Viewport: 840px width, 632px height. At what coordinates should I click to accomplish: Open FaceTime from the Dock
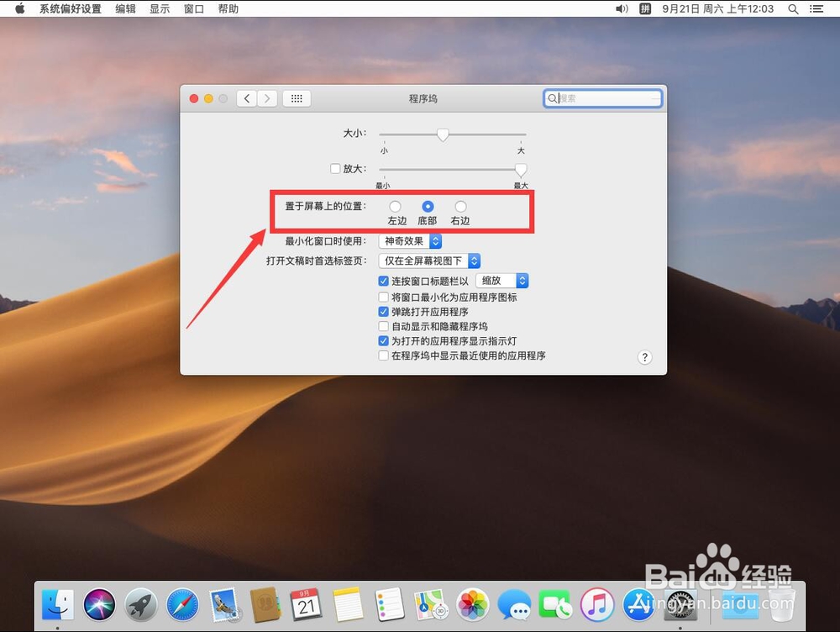[x=556, y=604]
